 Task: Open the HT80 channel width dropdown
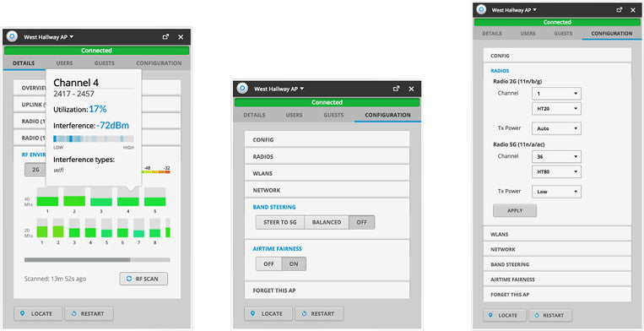(556, 172)
